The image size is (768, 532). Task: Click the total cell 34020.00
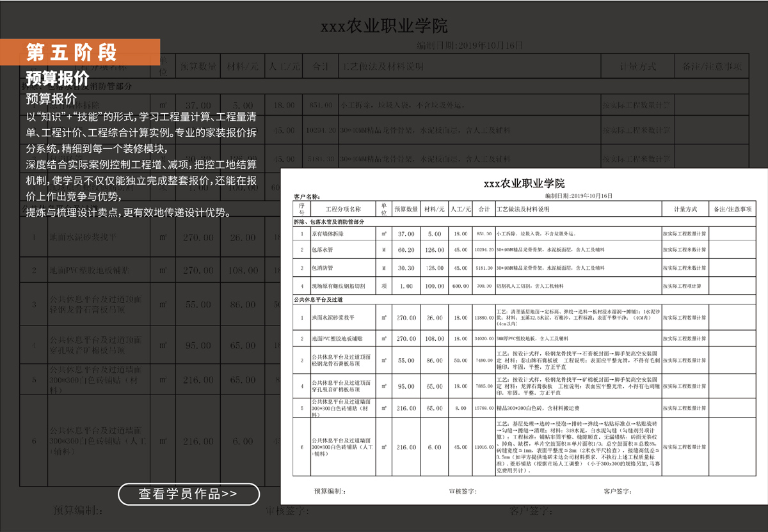484,338
